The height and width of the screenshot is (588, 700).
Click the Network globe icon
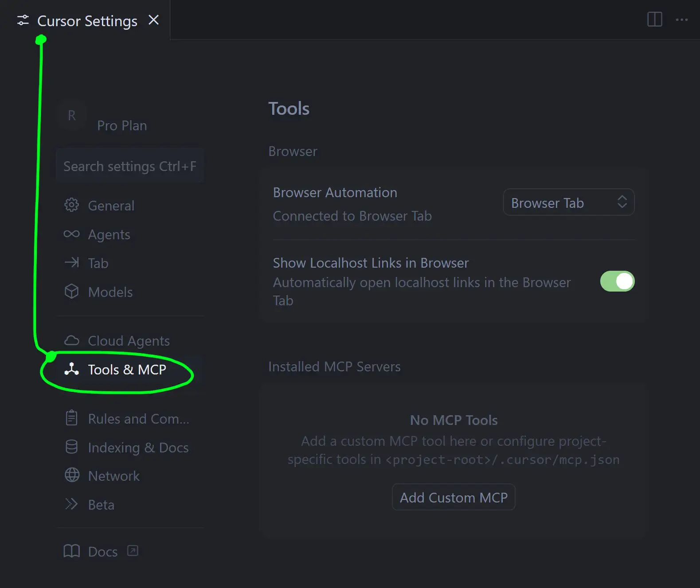pyautogui.click(x=72, y=475)
